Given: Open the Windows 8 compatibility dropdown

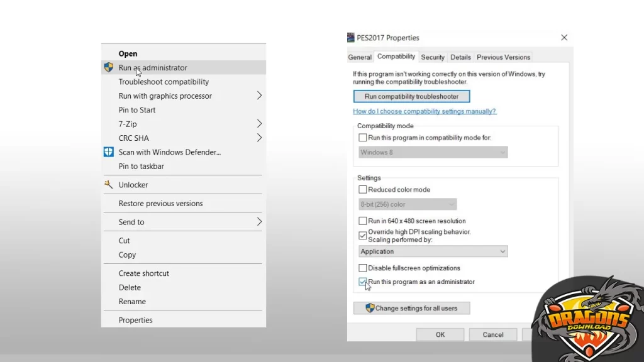Looking at the screenshot, I should click(433, 153).
